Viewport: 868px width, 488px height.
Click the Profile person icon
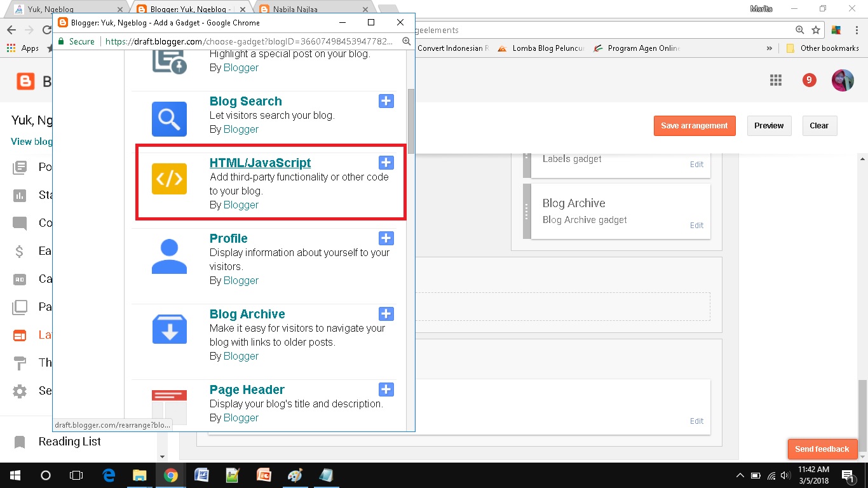coord(169,256)
